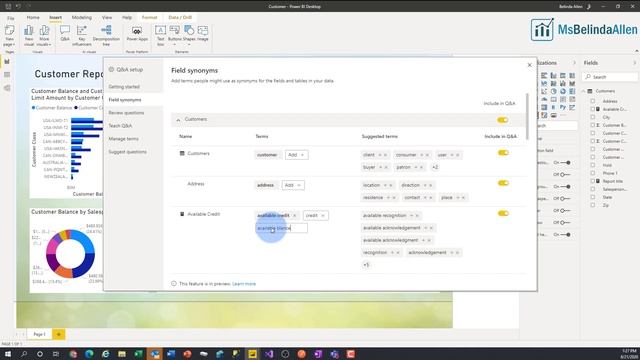Open the Windows Start menu
Screen dimensions: 640x360
coord(7,354)
